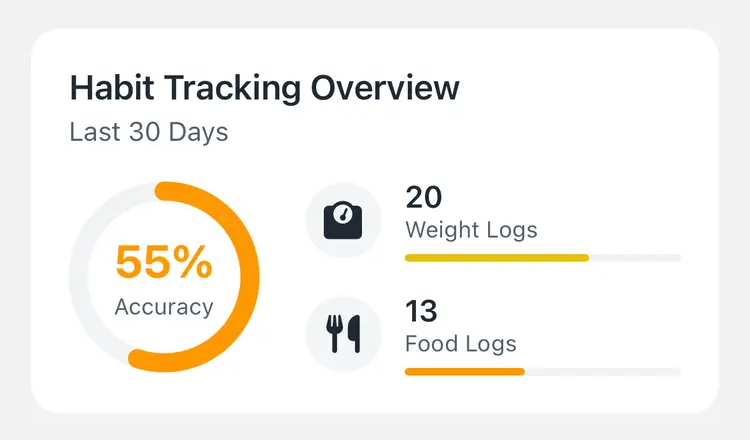Tap the top starting tip of orange ring

[x=165, y=191]
